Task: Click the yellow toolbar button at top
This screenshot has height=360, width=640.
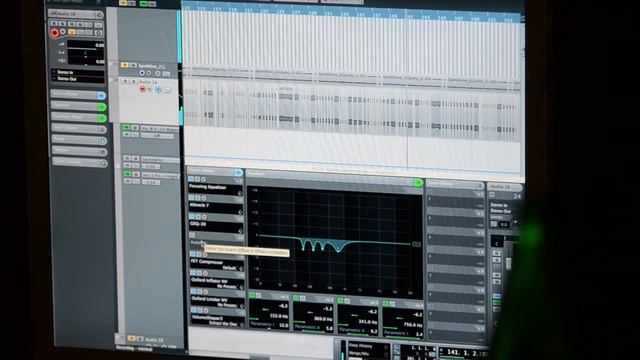Action: (x=122, y=3)
